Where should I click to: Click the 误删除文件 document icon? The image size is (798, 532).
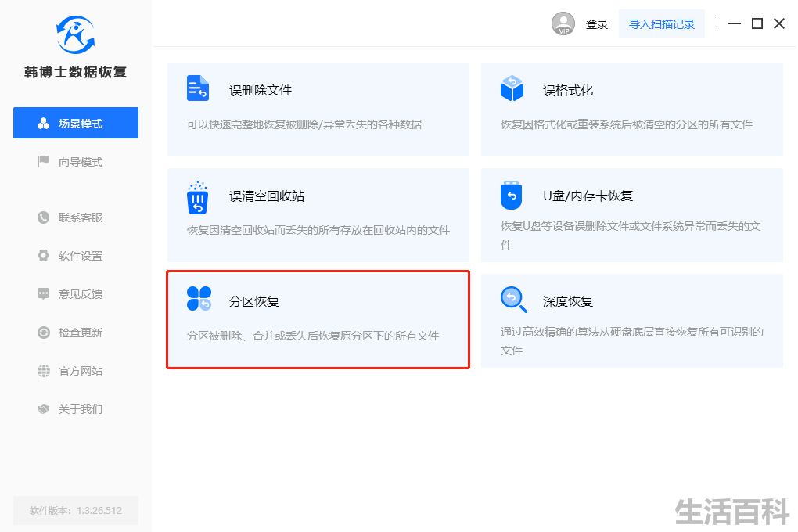198,88
